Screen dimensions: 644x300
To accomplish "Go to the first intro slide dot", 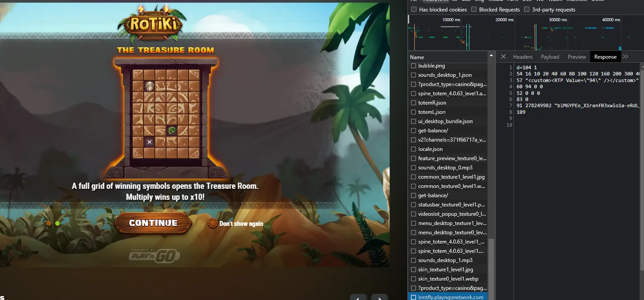I will pyautogui.click(x=49, y=223).
